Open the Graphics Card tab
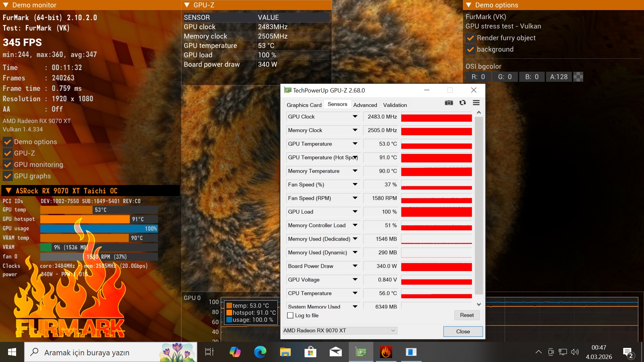The height and width of the screenshot is (362, 644). tap(304, 105)
